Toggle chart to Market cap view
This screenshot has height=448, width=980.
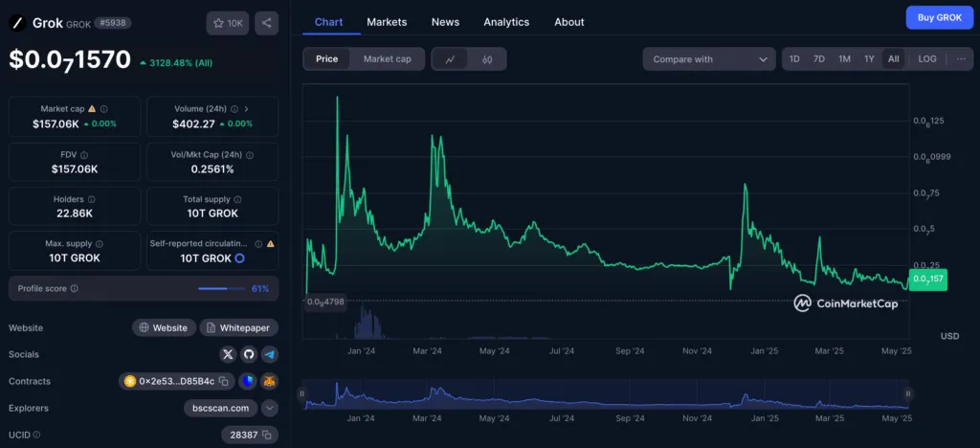[387, 59]
